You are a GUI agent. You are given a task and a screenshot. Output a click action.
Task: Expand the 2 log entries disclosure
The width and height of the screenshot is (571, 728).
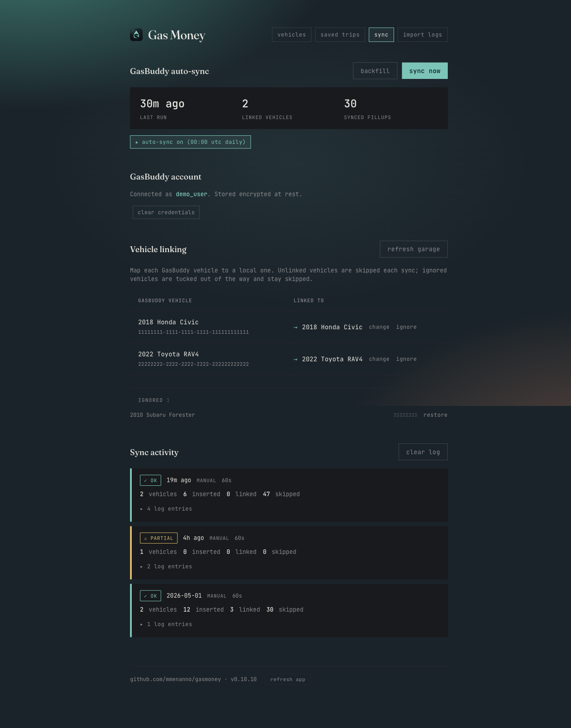[x=166, y=567]
